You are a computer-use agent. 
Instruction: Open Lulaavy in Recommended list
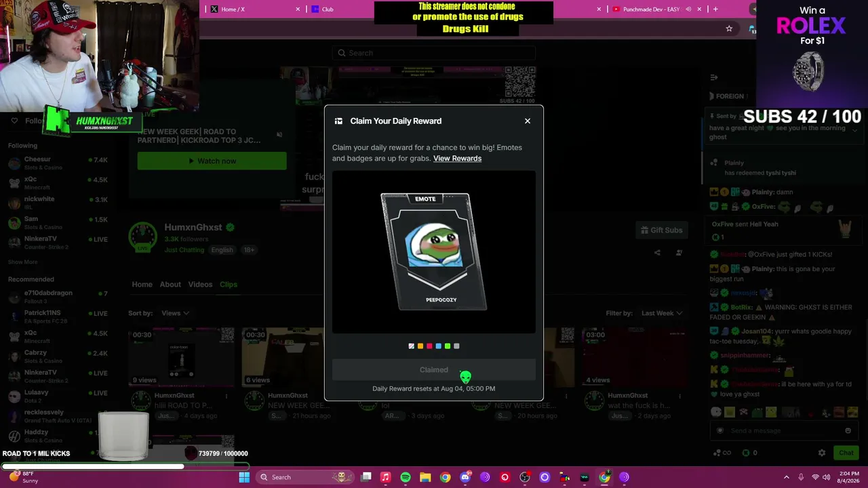(58, 396)
